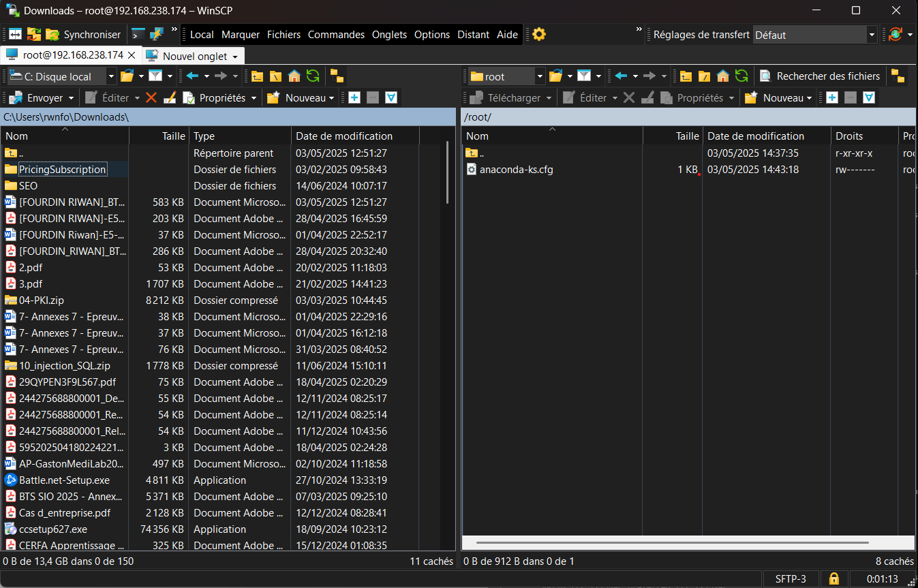This screenshot has width=918, height=588.
Task: Click the local select-by-mask filter icon
Action: 391,98
